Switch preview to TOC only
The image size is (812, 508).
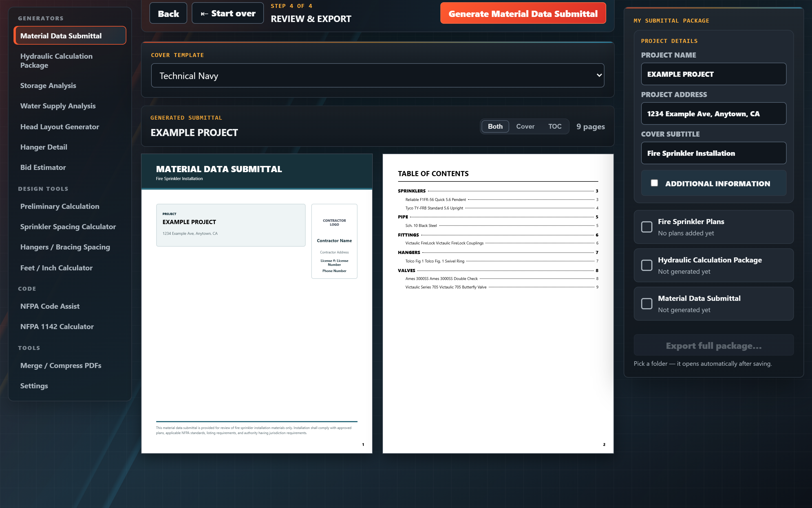coord(555,126)
